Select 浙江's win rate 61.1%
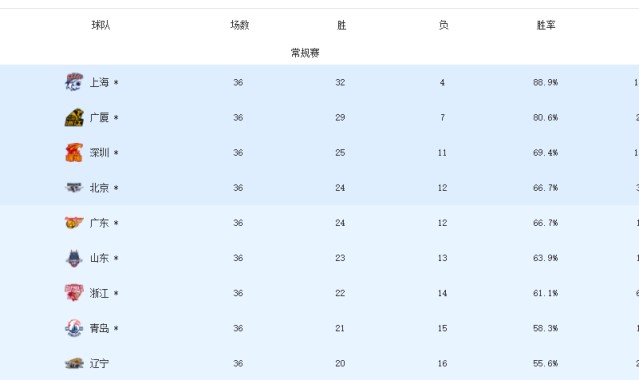 point(545,293)
